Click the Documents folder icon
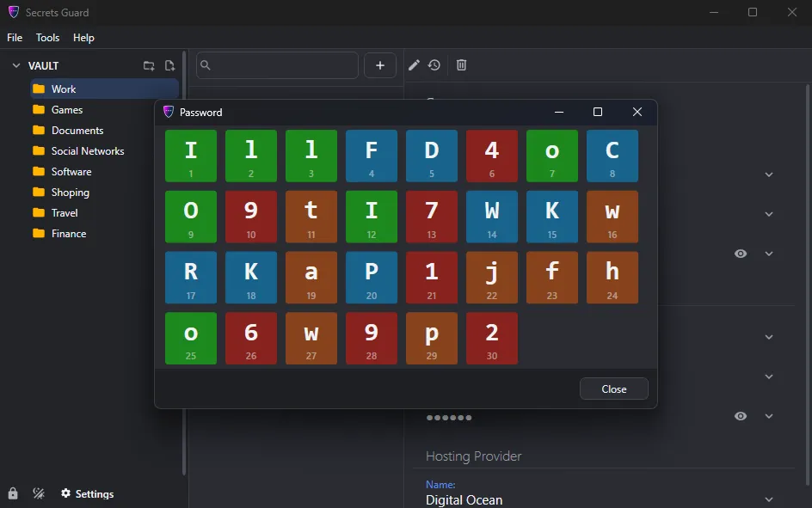Image resolution: width=812 pixels, height=508 pixels. tap(39, 131)
